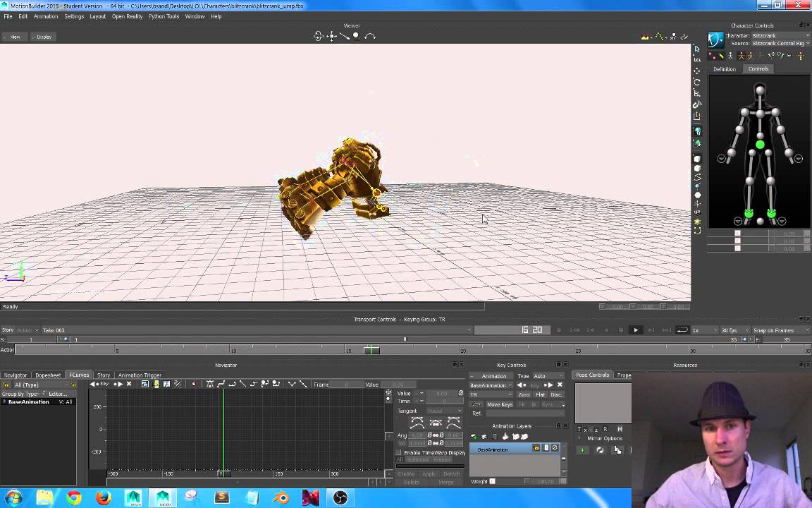Click the green plus create pose icon
Viewport: 812px width, 508px height.
click(x=583, y=450)
